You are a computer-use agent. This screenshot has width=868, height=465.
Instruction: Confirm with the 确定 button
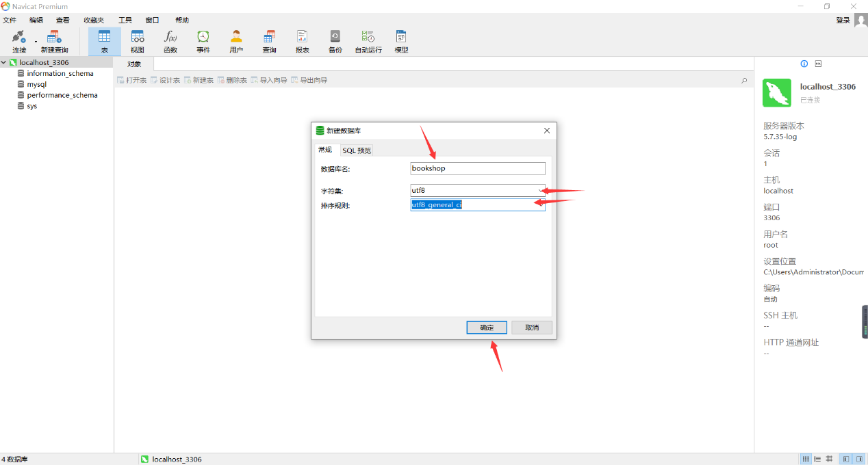486,328
